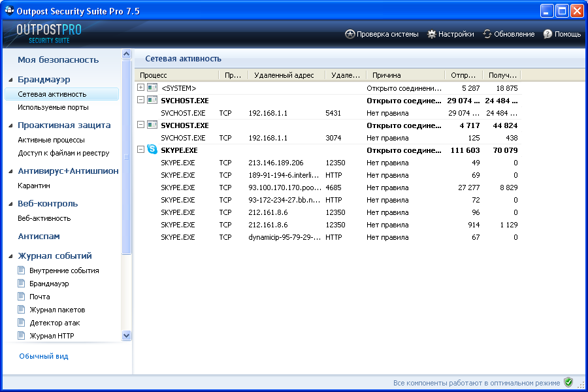Click the process icon of the SVCHOST.EXE group on port 3074
The width and height of the screenshot is (588, 392).
coord(152,125)
